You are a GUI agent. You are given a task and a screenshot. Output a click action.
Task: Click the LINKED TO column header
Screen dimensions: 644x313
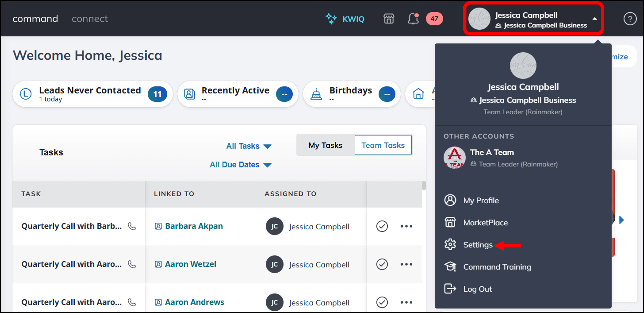click(x=174, y=194)
